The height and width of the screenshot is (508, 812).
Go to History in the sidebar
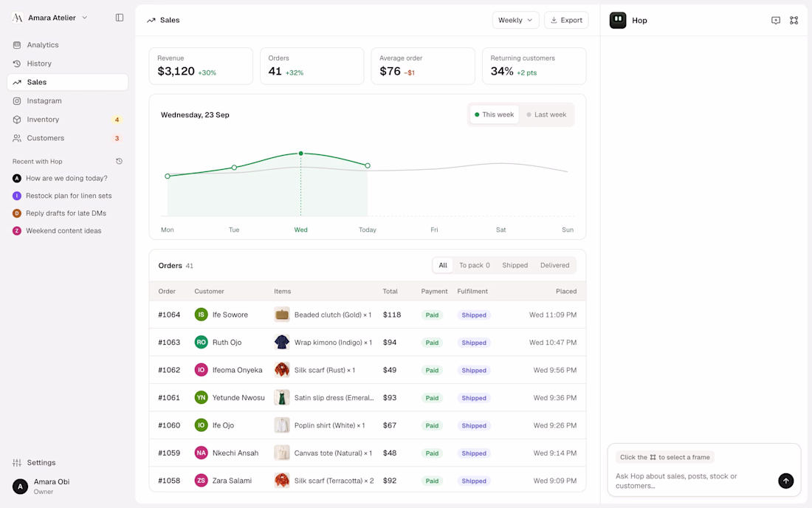[x=68, y=63]
